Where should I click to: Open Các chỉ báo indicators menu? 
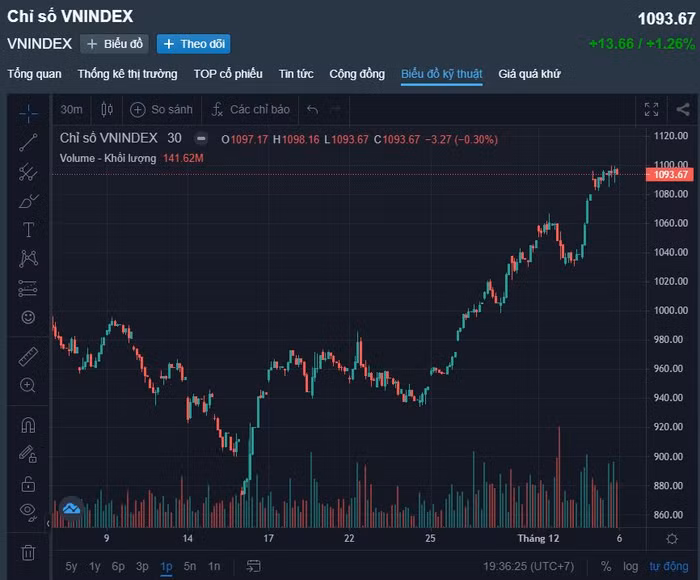click(x=251, y=109)
